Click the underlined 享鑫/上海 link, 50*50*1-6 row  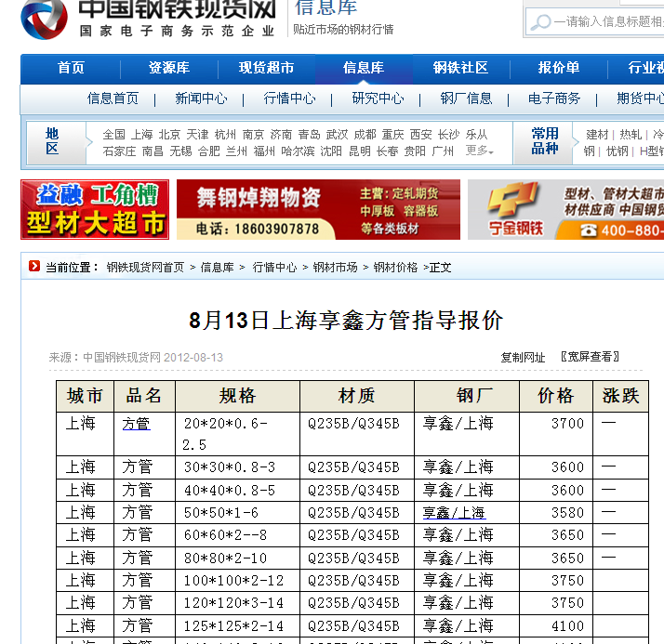point(454,513)
